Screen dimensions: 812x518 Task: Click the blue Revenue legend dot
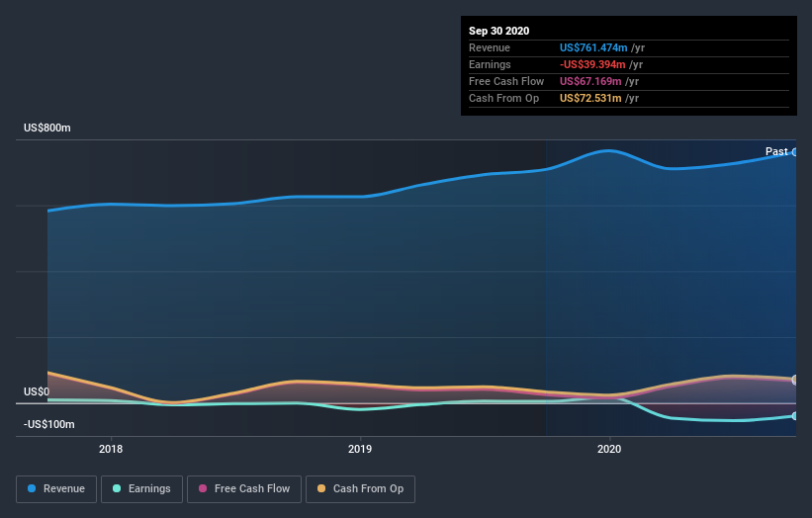pyautogui.click(x=32, y=488)
